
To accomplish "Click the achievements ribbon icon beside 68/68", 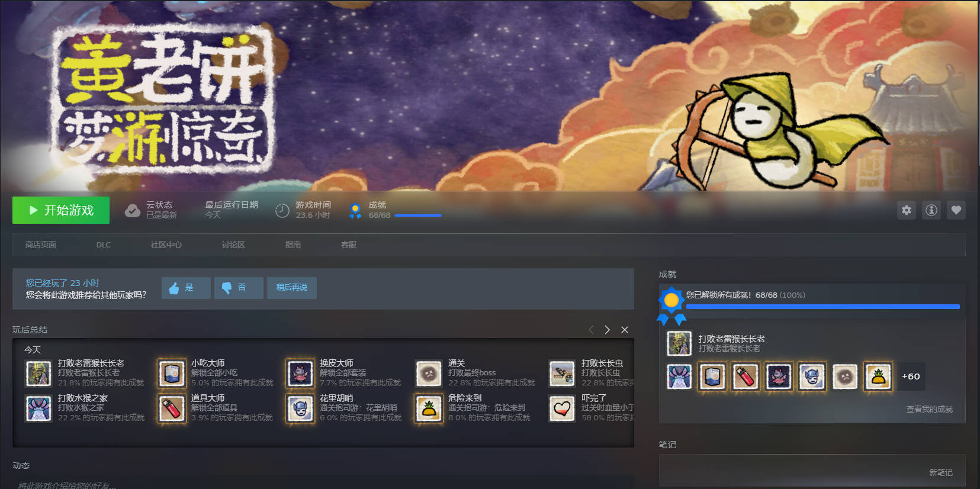I will click(355, 211).
